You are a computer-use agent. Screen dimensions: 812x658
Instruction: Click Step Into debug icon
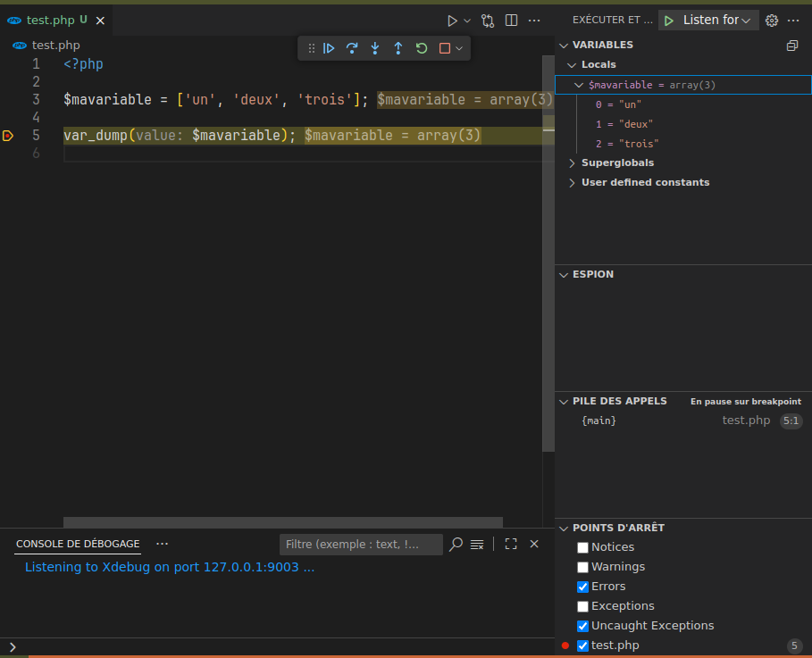coord(375,48)
